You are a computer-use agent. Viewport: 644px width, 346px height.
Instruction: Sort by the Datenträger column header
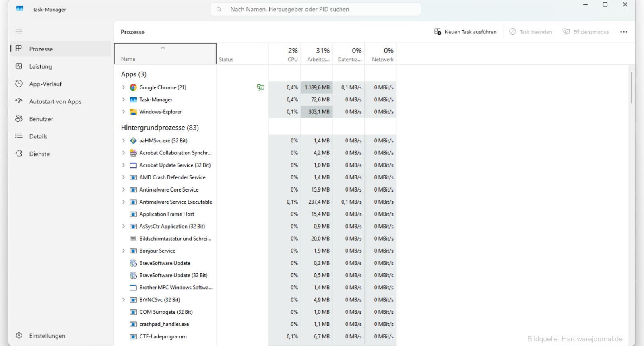[349, 54]
